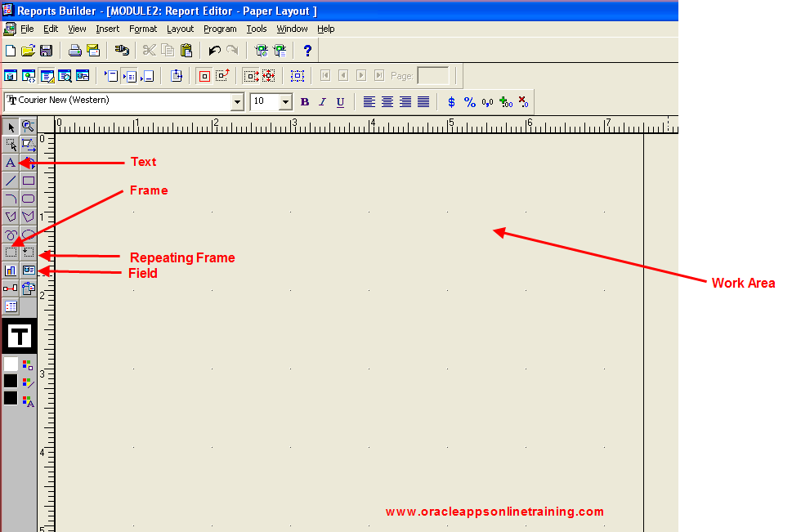Open the Fill Color palette tool
Image resolution: width=810 pixels, height=532 pixels.
pyautogui.click(x=28, y=364)
